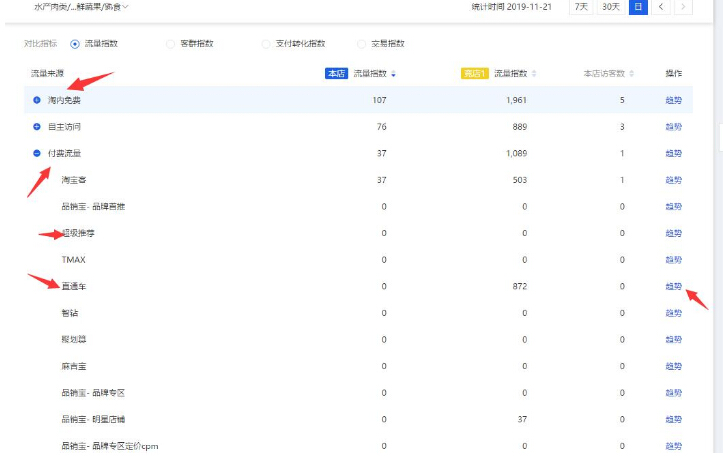Switch to the 7天 time range
This screenshot has height=457, width=723.
point(581,7)
